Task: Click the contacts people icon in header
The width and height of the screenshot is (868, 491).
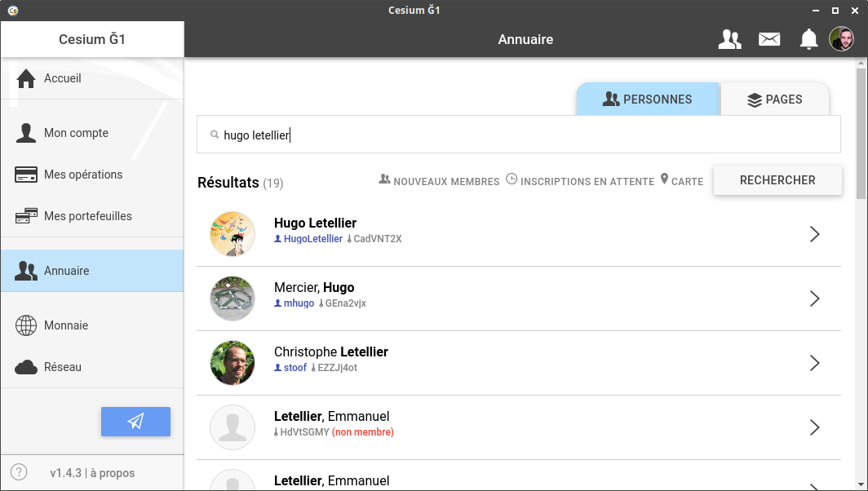Action: (x=729, y=39)
